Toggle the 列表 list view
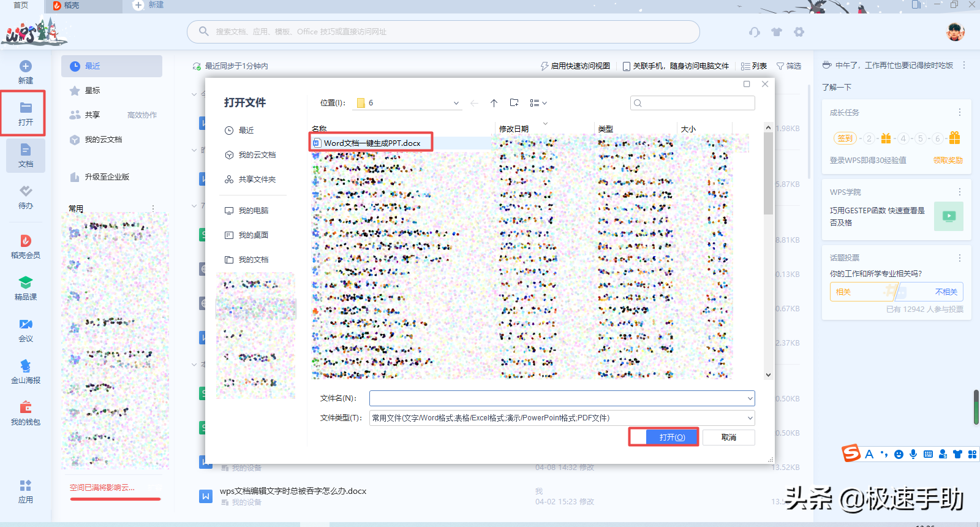 coord(754,66)
